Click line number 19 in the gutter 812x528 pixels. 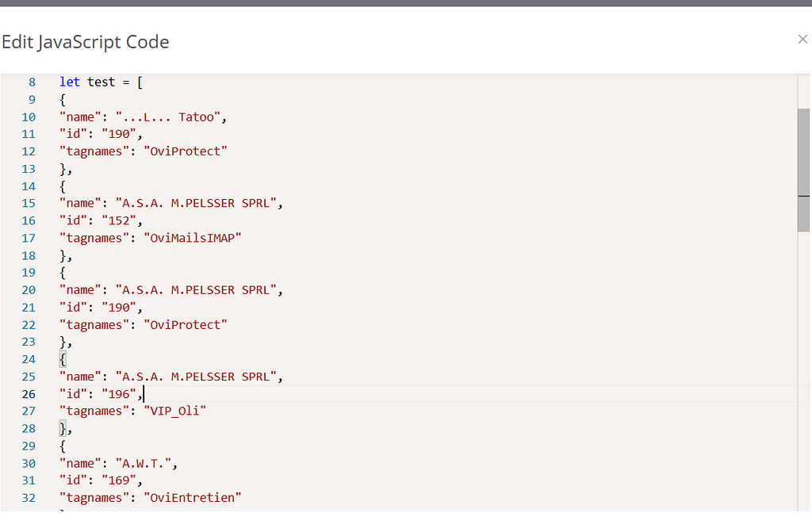click(x=29, y=272)
